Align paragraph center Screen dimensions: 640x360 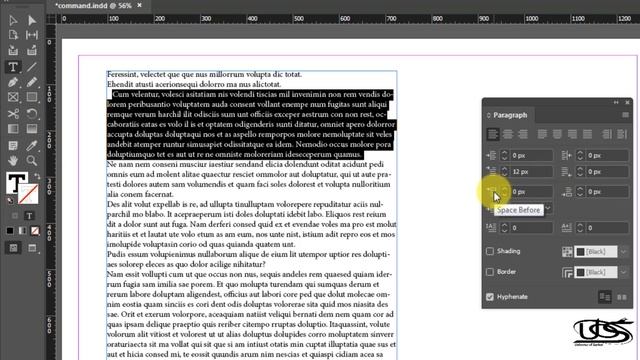click(508, 134)
